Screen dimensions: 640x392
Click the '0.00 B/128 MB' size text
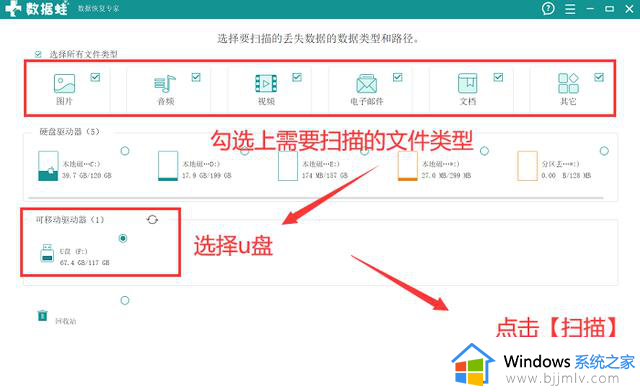click(566, 176)
